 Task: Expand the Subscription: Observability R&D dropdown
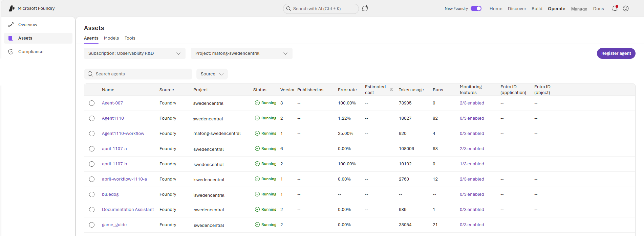pyautogui.click(x=135, y=53)
